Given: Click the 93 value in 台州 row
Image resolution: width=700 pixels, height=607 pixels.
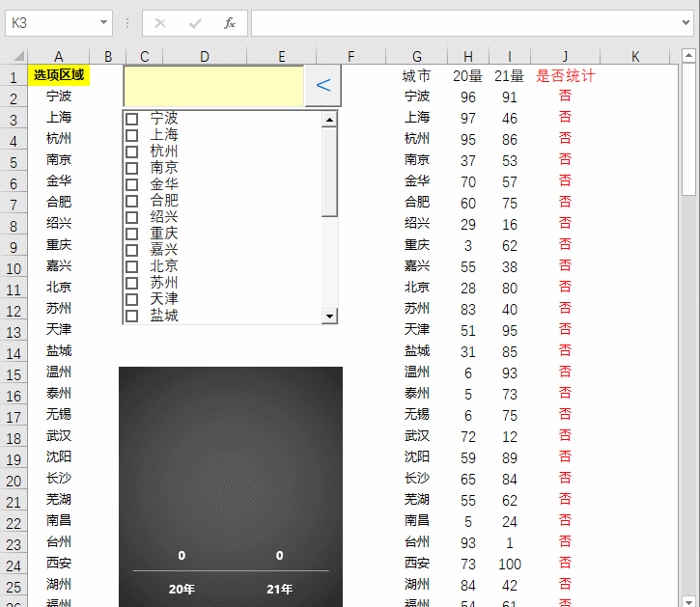Looking at the screenshot, I should pyautogui.click(x=468, y=542).
